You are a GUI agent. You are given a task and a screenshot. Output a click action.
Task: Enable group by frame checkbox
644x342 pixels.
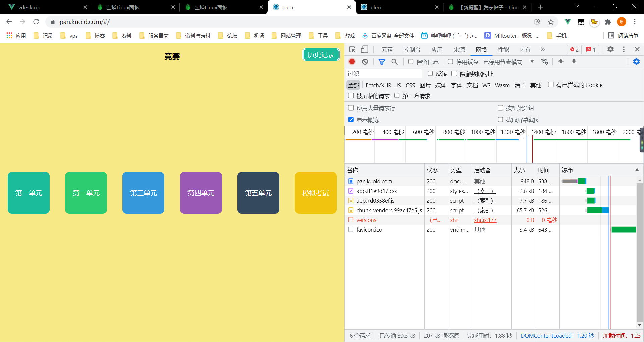pos(500,108)
